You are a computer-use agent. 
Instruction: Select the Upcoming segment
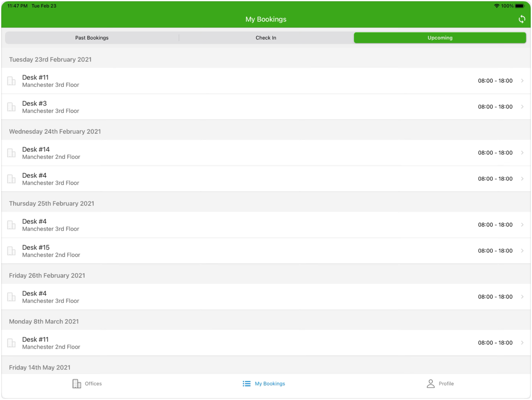pos(440,38)
